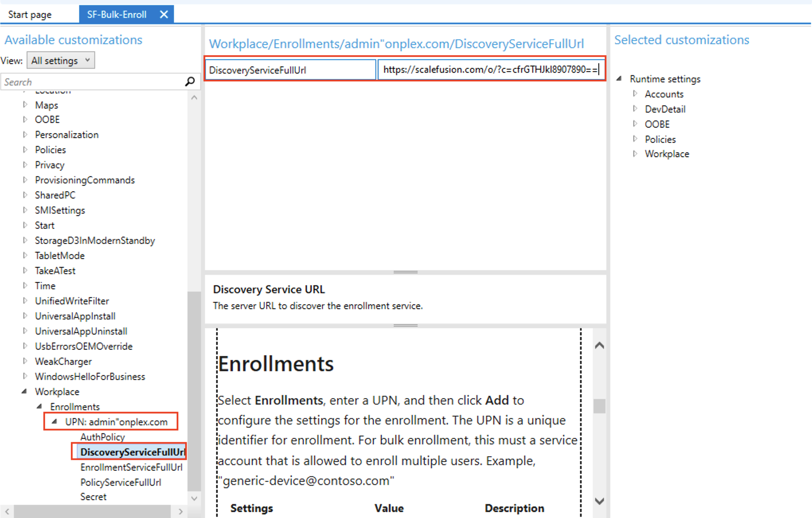The height and width of the screenshot is (518, 812).
Task: Expand the WeakCharger node
Action: [25, 361]
